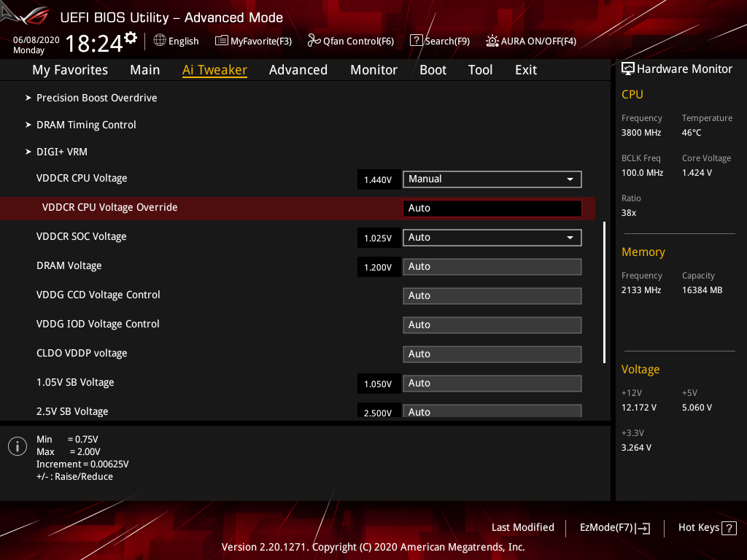This screenshot has height=560, width=747.
Task: Click the CLDO VDDP voltage field
Action: (492, 354)
